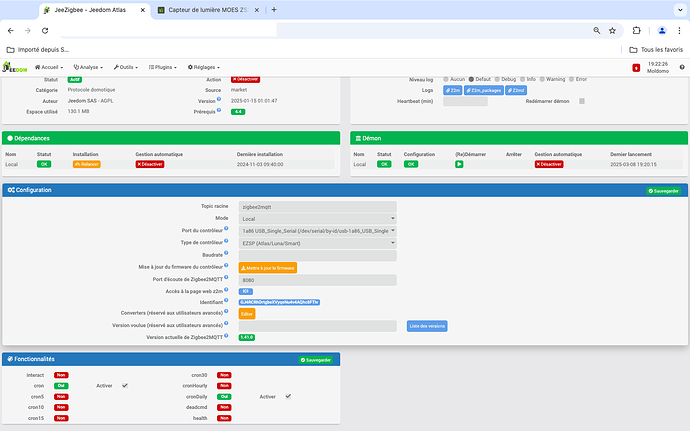
Task: Open the z2m_packages log file
Action: click(x=484, y=90)
